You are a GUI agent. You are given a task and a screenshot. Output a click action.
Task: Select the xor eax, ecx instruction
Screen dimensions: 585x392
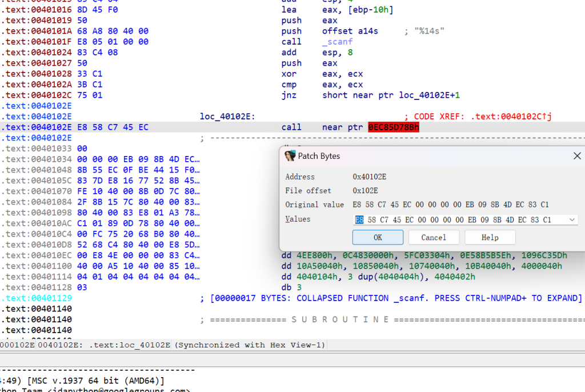point(322,74)
